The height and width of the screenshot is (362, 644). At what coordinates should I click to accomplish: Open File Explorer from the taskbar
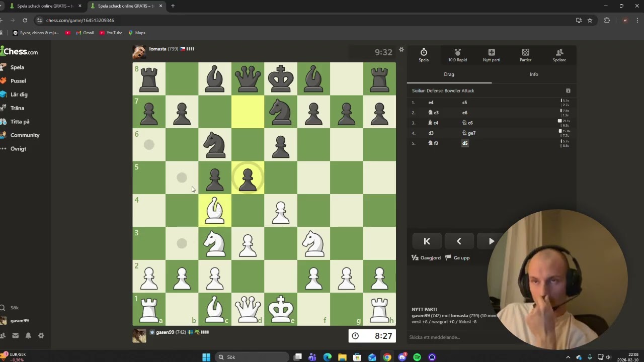coord(342,357)
